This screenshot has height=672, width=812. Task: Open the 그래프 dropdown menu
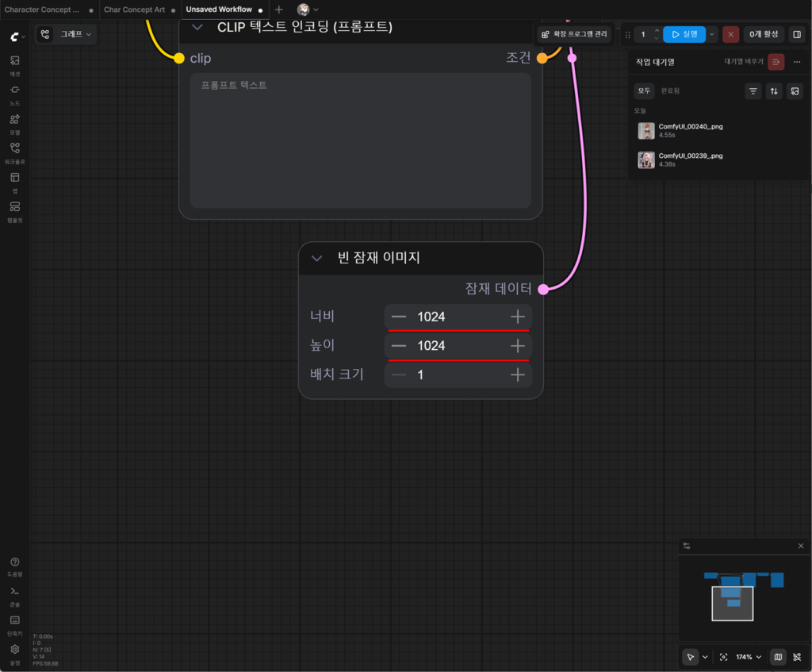click(75, 34)
